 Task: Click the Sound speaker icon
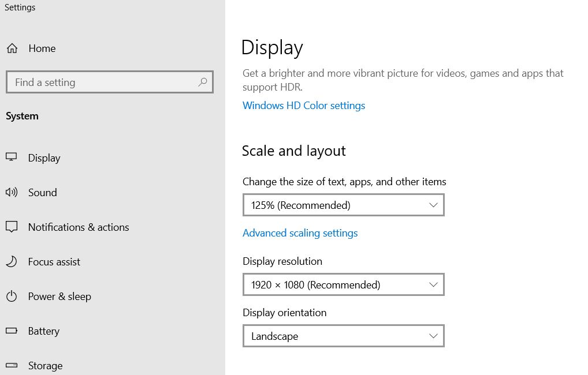pyautogui.click(x=11, y=192)
